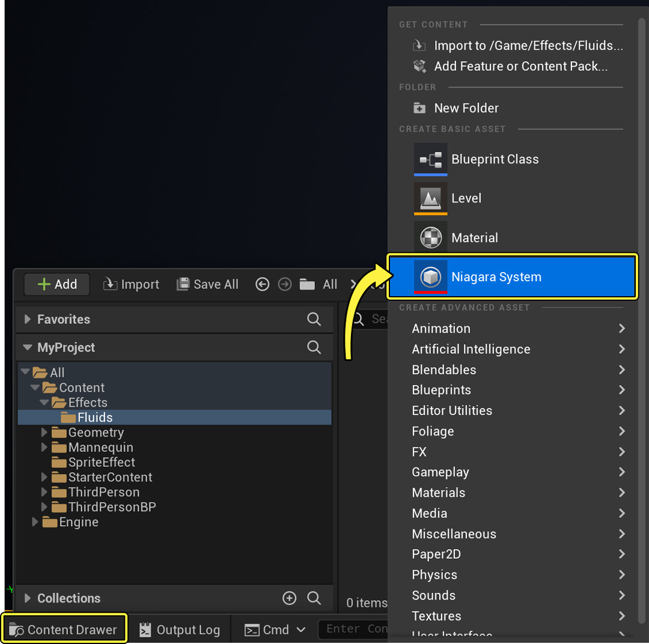
Task: Click the Cmd console icon
Action: coord(252,630)
